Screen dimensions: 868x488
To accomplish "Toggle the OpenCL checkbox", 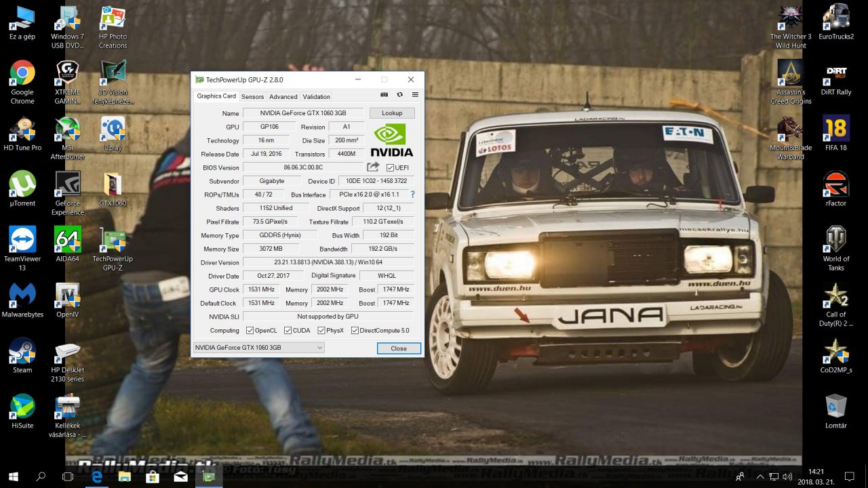I will (x=250, y=330).
